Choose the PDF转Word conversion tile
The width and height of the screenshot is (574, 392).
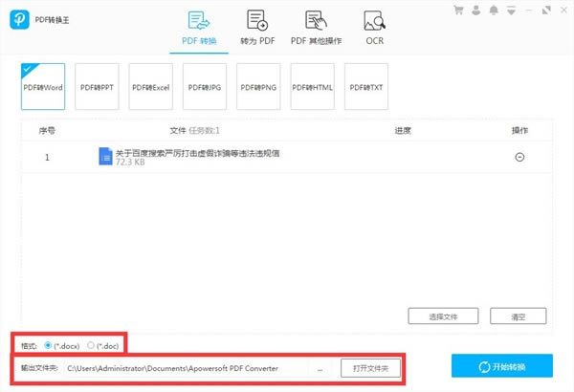click(x=43, y=86)
